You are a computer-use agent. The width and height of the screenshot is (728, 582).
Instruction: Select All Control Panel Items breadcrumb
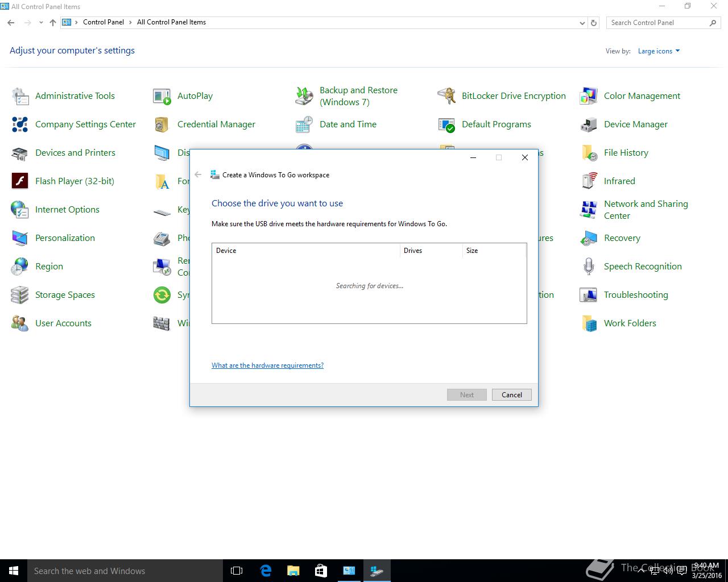171,22
